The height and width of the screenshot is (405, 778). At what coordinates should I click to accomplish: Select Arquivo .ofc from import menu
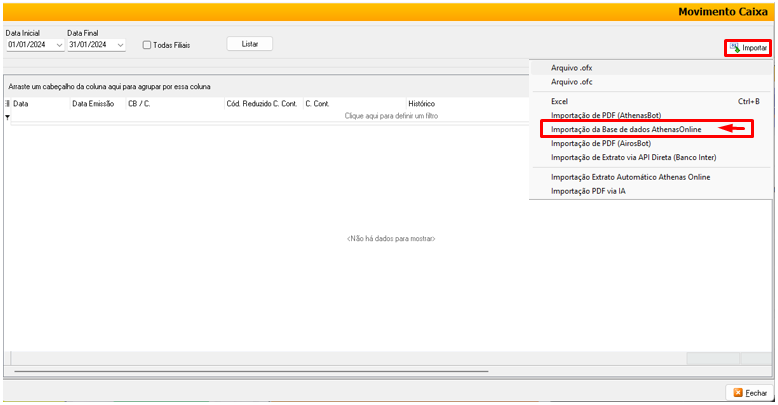point(572,82)
